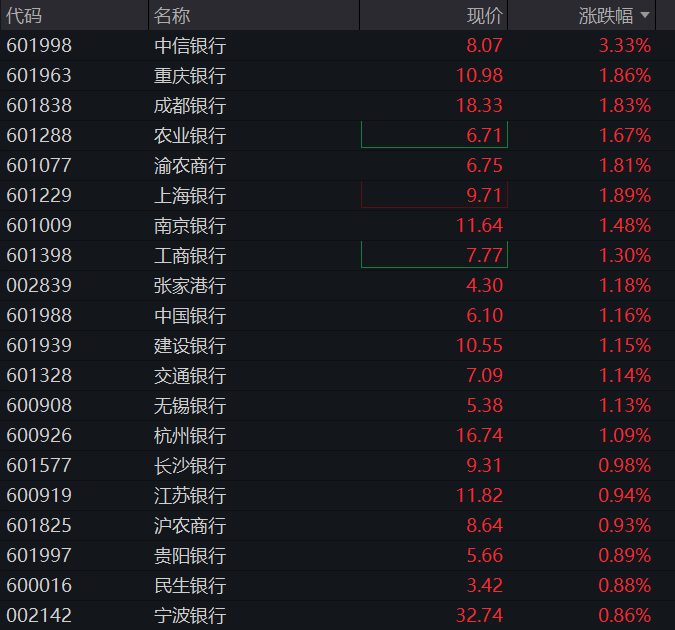Open 中国银行 entry

[x=190, y=316]
